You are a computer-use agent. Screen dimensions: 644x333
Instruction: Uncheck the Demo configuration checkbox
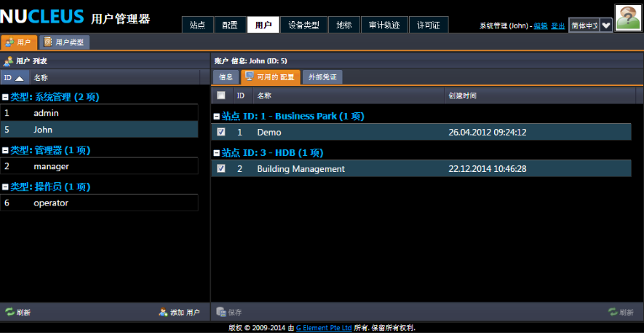(x=221, y=132)
